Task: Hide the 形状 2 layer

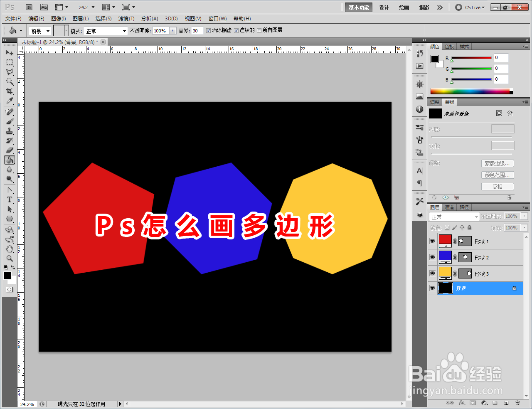Action: tap(432, 257)
